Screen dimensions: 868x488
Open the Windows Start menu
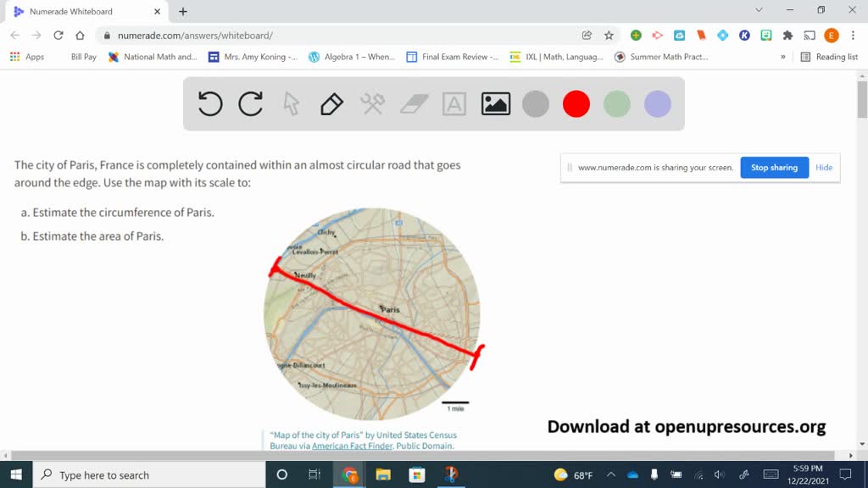pos(16,474)
